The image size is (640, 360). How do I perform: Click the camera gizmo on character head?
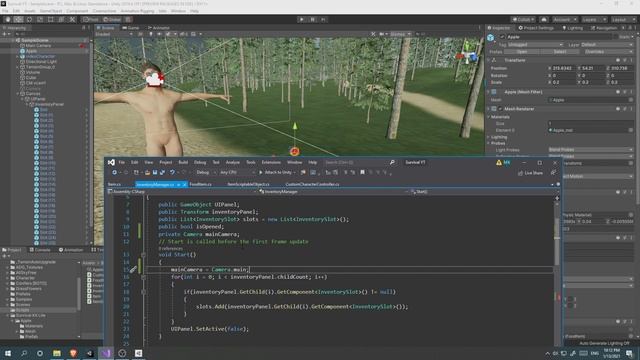tap(155, 79)
